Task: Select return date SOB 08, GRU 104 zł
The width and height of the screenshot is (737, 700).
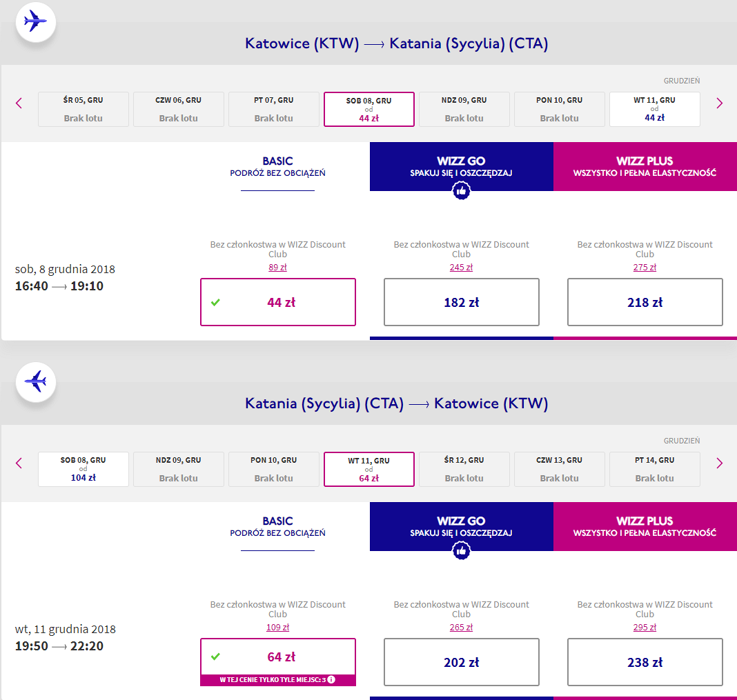Action: (83, 469)
